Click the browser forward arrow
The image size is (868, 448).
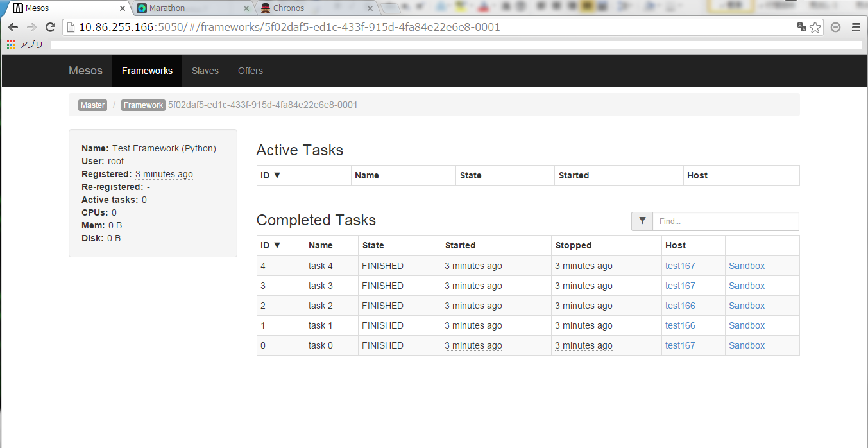pos(31,28)
